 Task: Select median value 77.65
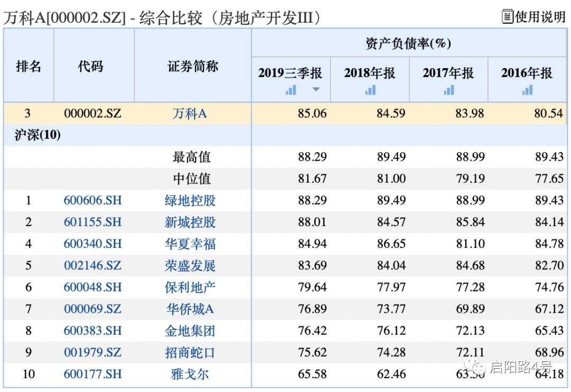549,179
